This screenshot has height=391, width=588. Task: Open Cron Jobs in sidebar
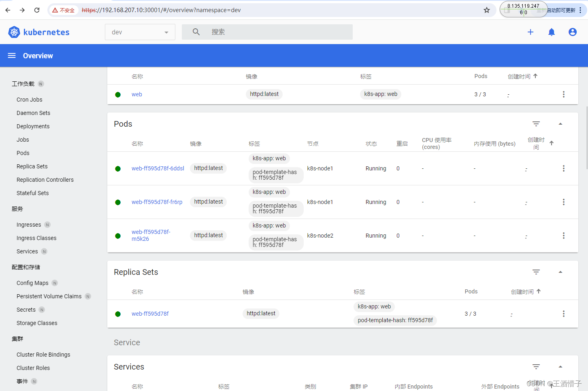point(30,100)
